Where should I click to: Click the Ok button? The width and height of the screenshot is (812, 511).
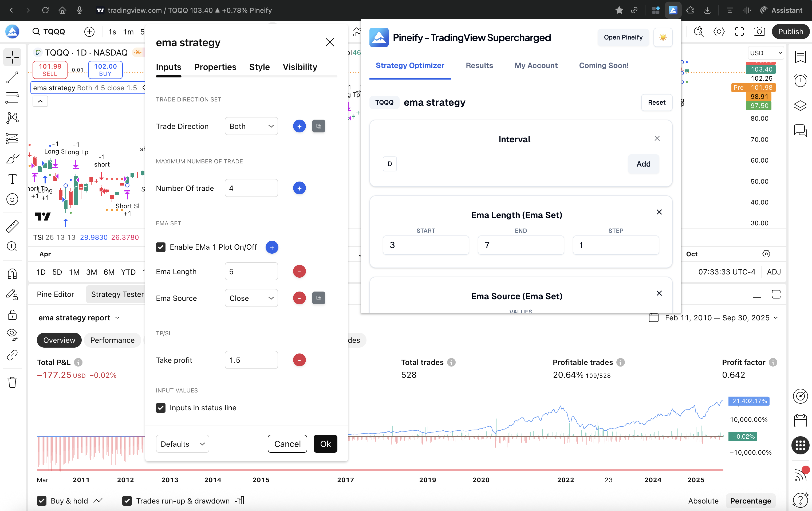click(x=325, y=443)
